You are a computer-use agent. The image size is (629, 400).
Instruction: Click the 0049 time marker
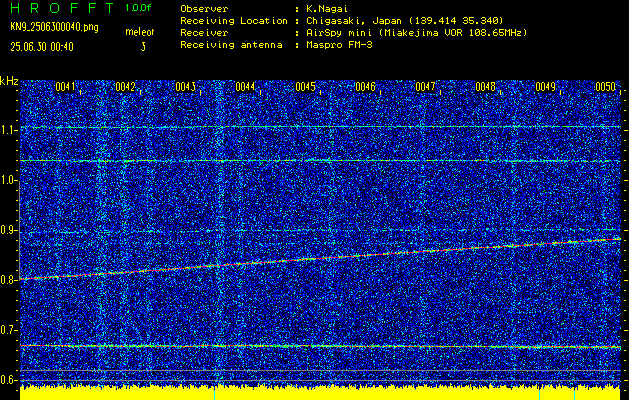click(x=546, y=87)
